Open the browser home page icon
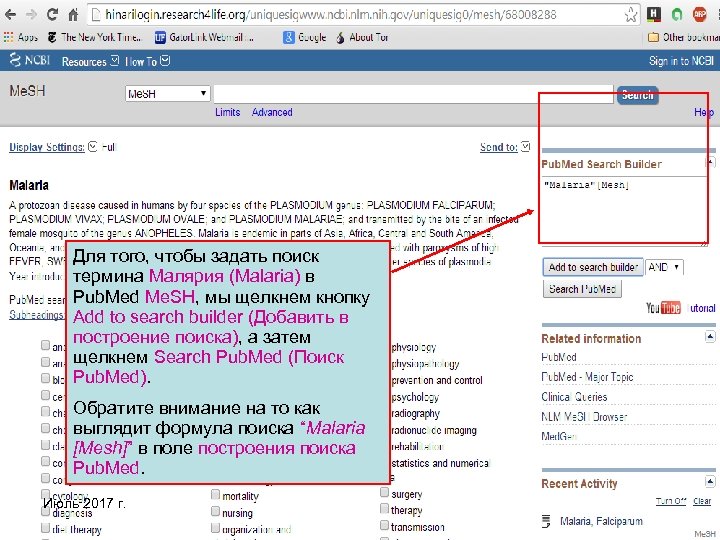 [73, 15]
